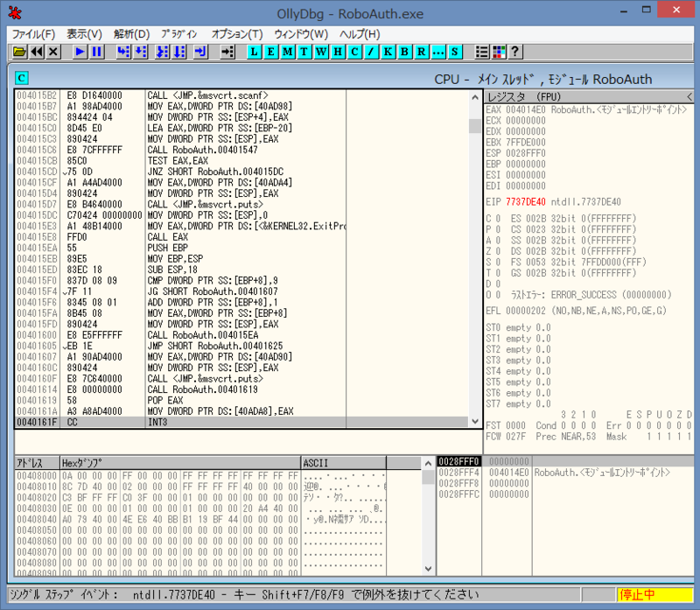This screenshot has width=700, height=610.
Task: Pause execution with the pause icon
Action: click(97, 52)
